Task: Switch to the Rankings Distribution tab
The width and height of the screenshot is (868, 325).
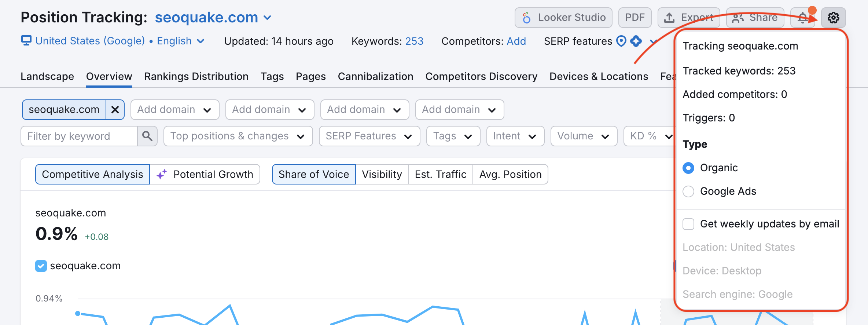Action: click(196, 76)
